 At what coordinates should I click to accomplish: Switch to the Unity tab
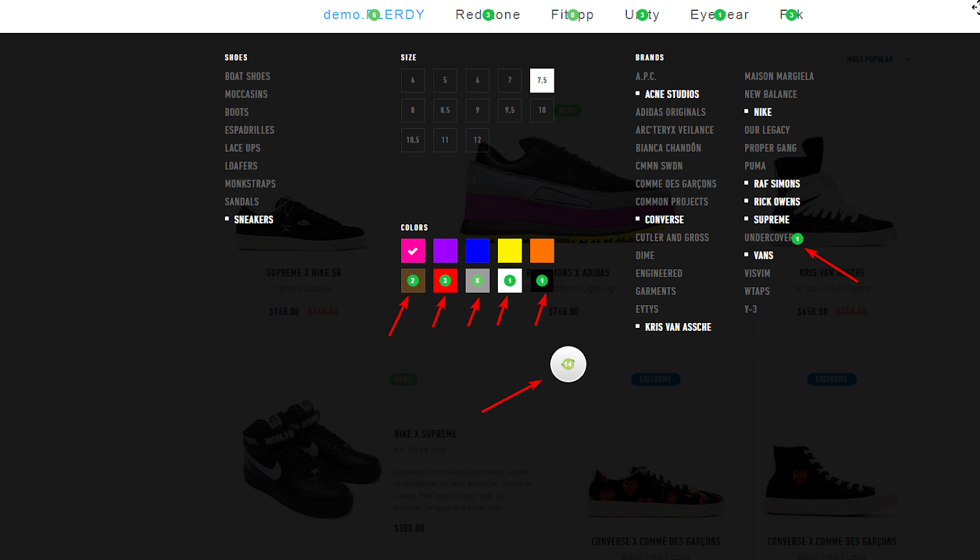click(x=642, y=14)
